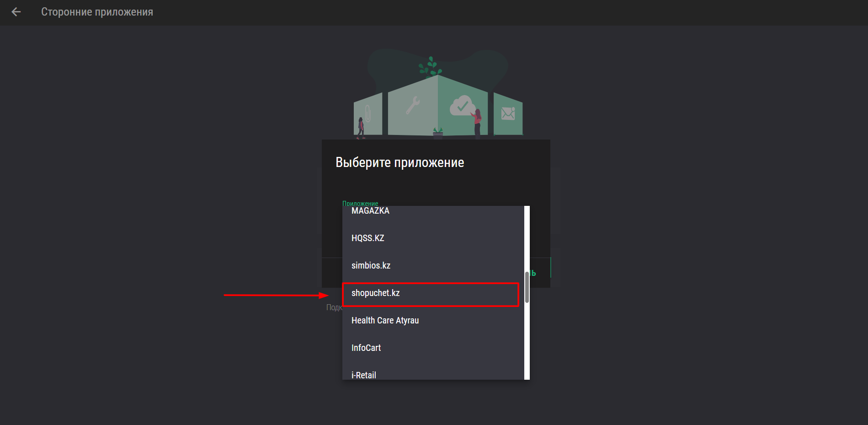Click the 'Сторонние приложения' page title
This screenshot has width=868, height=425.
(x=97, y=12)
